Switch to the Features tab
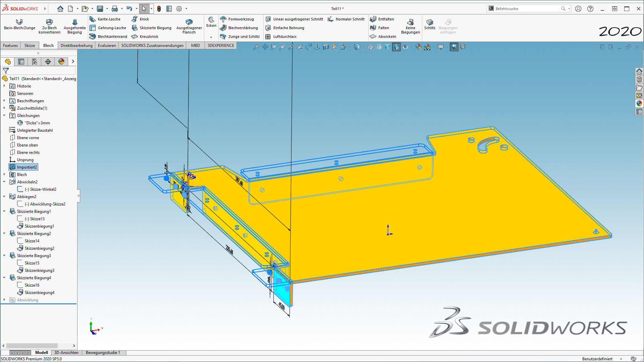Viewport: 644px width, 362px height. (10, 46)
